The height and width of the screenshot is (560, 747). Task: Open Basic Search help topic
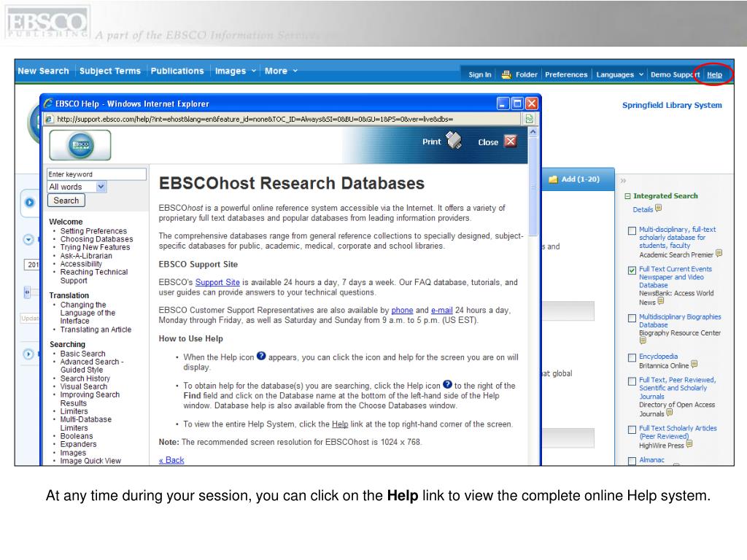[83, 354]
